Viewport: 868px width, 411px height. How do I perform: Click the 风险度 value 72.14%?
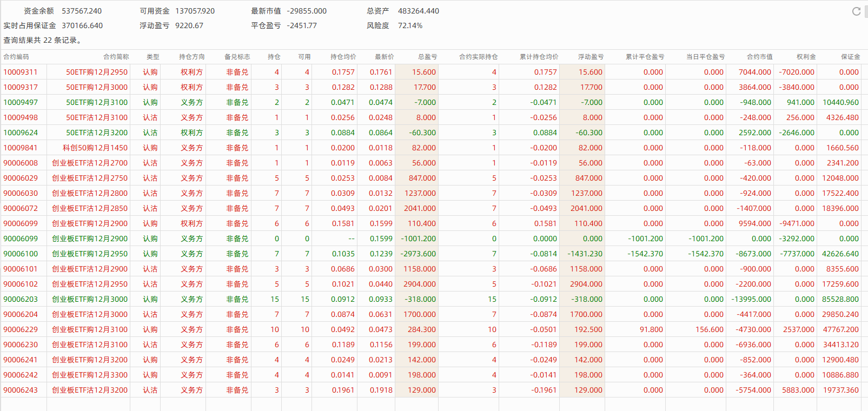coord(410,25)
